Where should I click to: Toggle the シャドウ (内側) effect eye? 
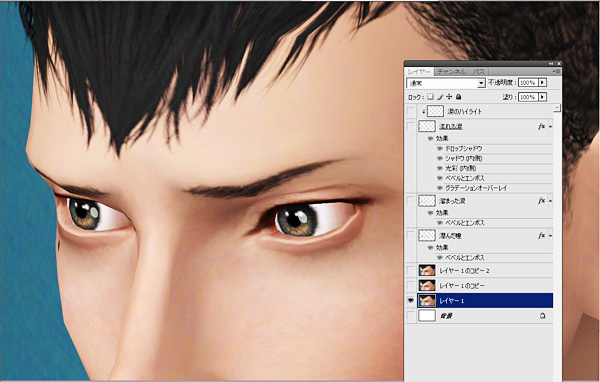coord(440,158)
